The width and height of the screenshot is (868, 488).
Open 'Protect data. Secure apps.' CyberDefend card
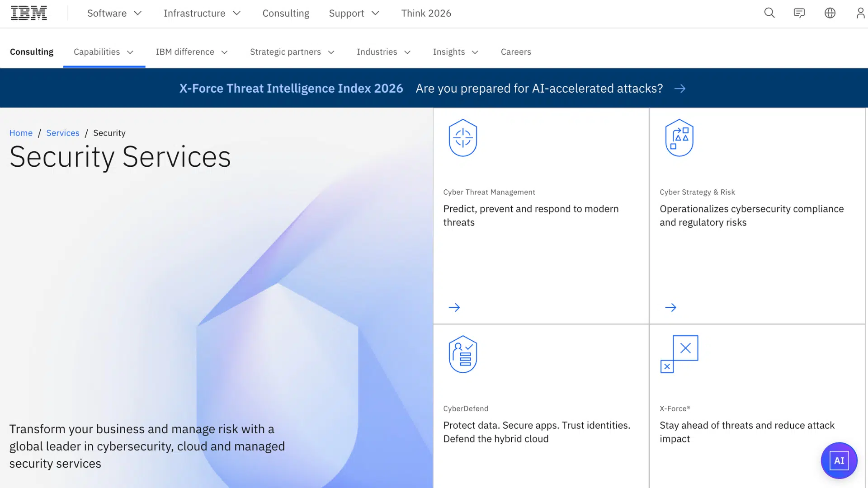tap(537, 432)
